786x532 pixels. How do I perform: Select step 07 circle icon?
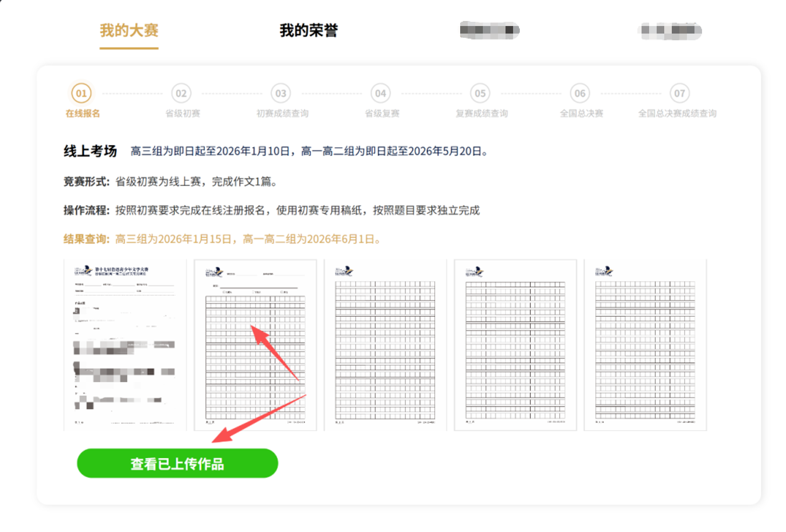click(679, 93)
